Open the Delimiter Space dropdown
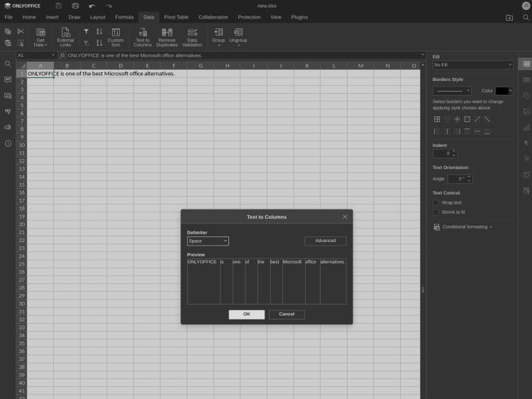The image size is (532, 399). pyautogui.click(x=208, y=241)
